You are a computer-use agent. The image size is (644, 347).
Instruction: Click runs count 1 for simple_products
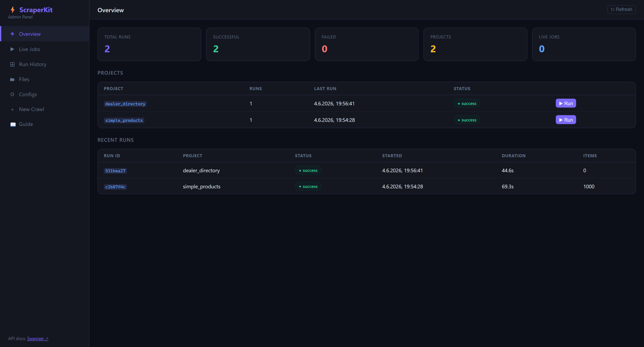251,120
